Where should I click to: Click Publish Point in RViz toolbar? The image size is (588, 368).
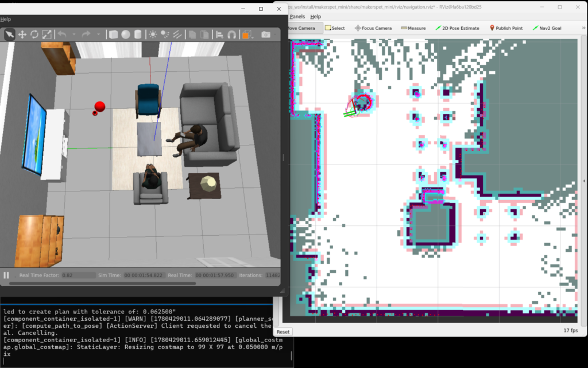506,28
